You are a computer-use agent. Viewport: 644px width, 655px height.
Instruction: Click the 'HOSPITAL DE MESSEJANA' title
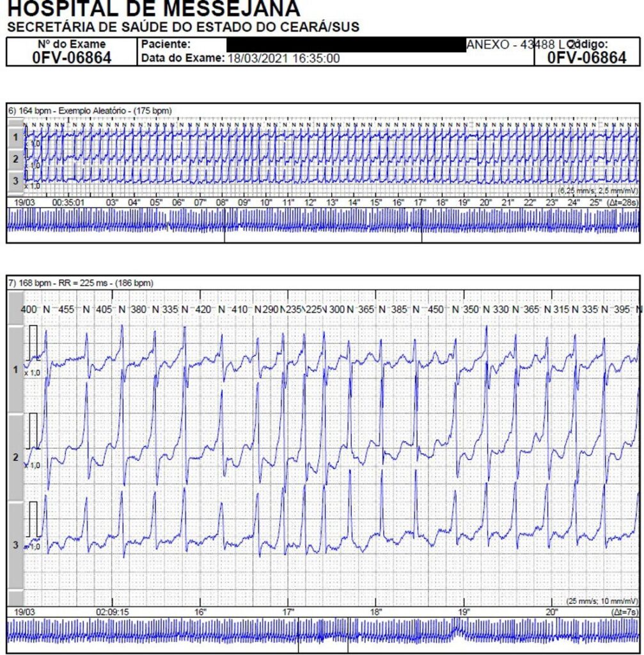(x=153, y=9)
